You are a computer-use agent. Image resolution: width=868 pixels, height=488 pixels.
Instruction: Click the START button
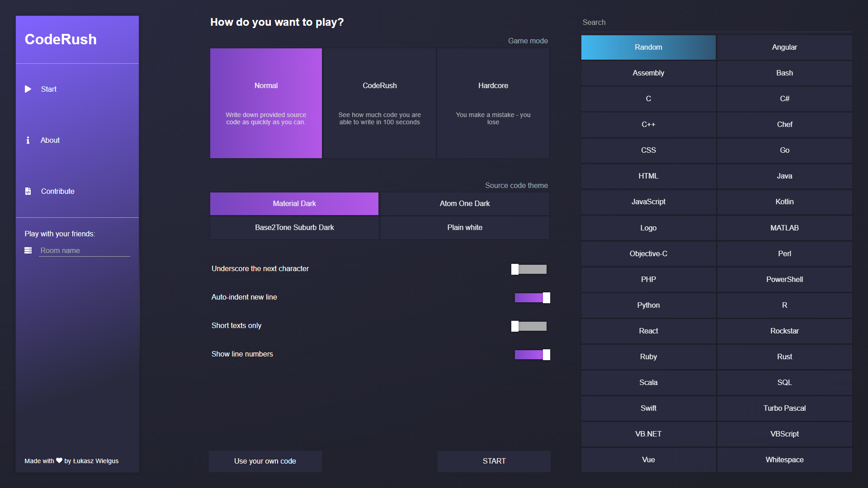pyautogui.click(x=494, y=461)
